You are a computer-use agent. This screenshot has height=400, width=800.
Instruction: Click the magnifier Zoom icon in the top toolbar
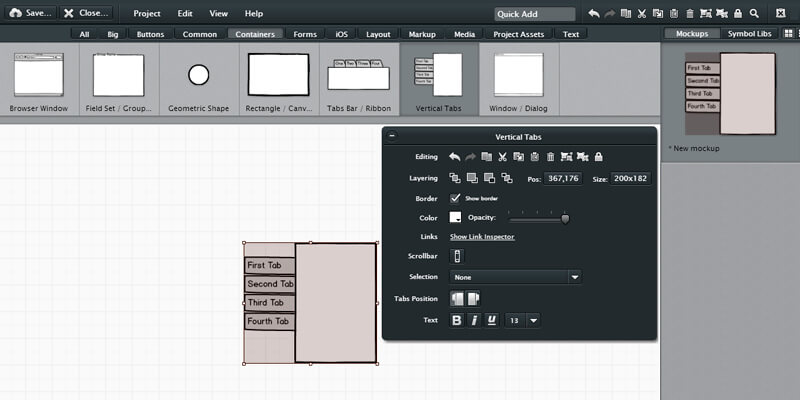pyautogui.click(x=754, y=14)
